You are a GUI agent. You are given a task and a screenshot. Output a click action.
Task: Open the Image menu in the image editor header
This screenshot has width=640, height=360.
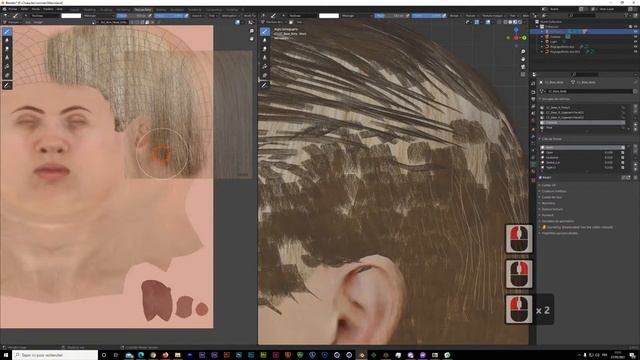[x=38, y=22]
